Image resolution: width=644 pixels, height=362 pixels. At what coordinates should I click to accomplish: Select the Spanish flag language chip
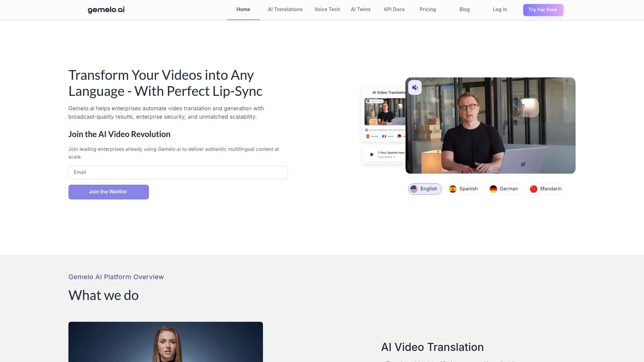(464, 189)
